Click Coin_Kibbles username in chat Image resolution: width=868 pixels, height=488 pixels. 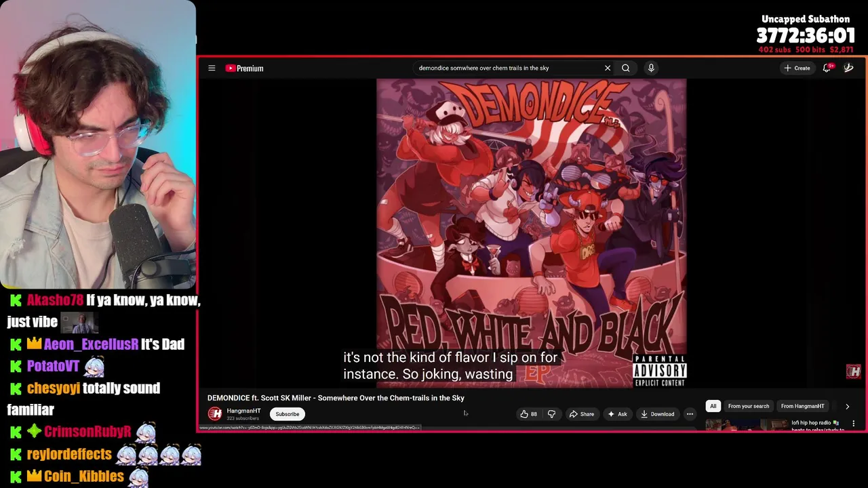pyautogui.click(x=84, y=476)
